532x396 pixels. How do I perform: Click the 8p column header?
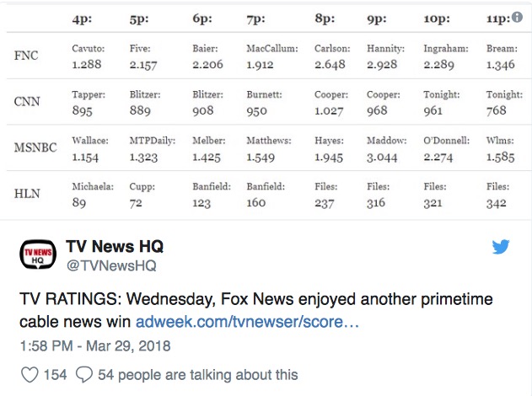click(325, 18)
